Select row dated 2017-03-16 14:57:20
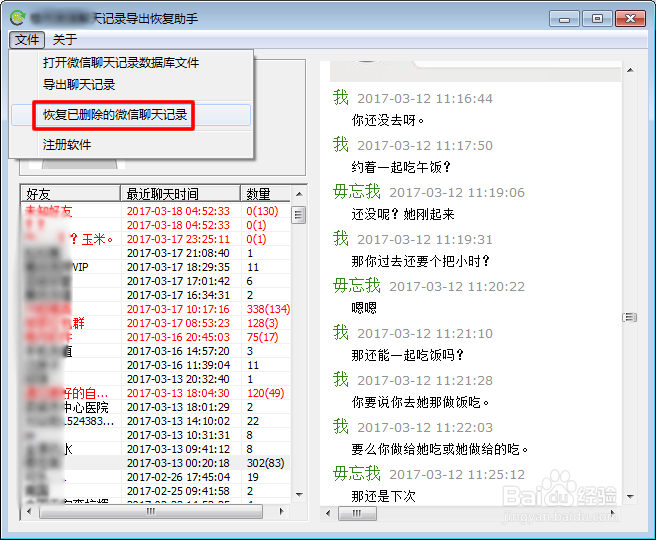 pyautogui.click(x=156, y=351)
